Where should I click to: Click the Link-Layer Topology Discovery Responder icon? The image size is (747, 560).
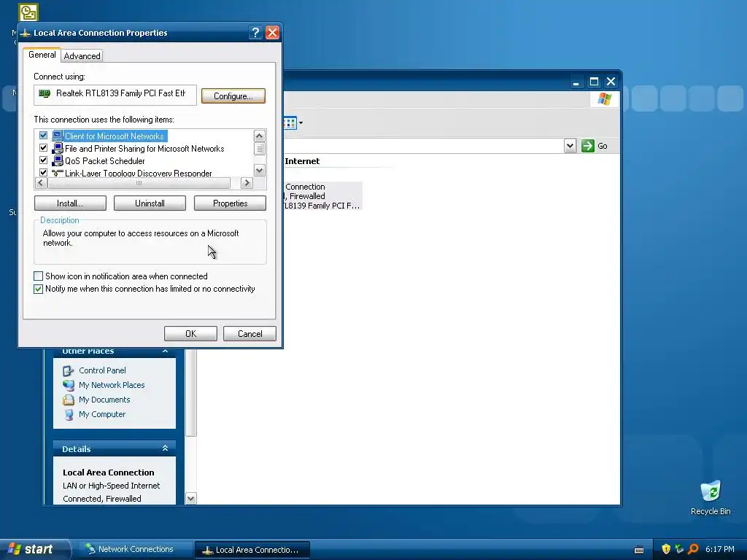pyautogui.click(x=58, y=172)
